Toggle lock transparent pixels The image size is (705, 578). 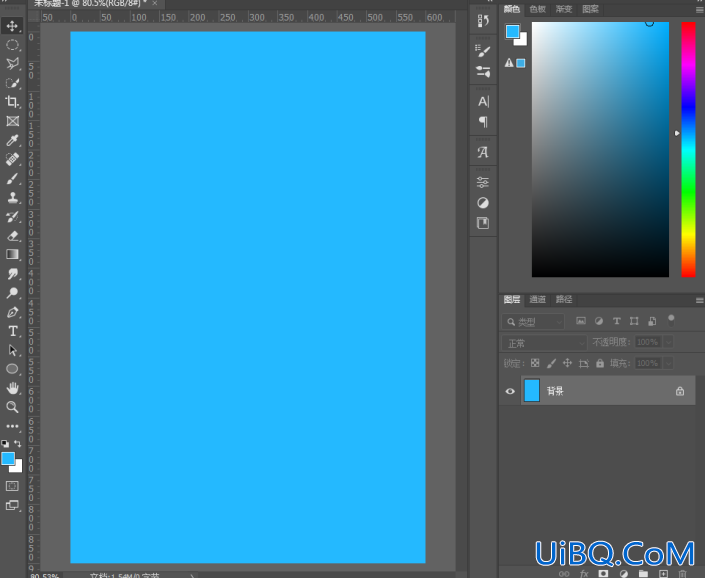535,363
